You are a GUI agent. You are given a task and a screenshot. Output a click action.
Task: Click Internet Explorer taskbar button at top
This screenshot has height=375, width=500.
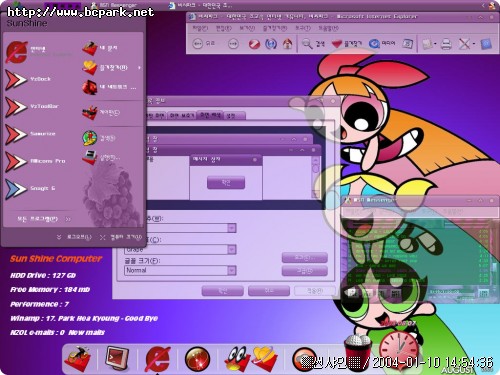[x=200, y=5]
